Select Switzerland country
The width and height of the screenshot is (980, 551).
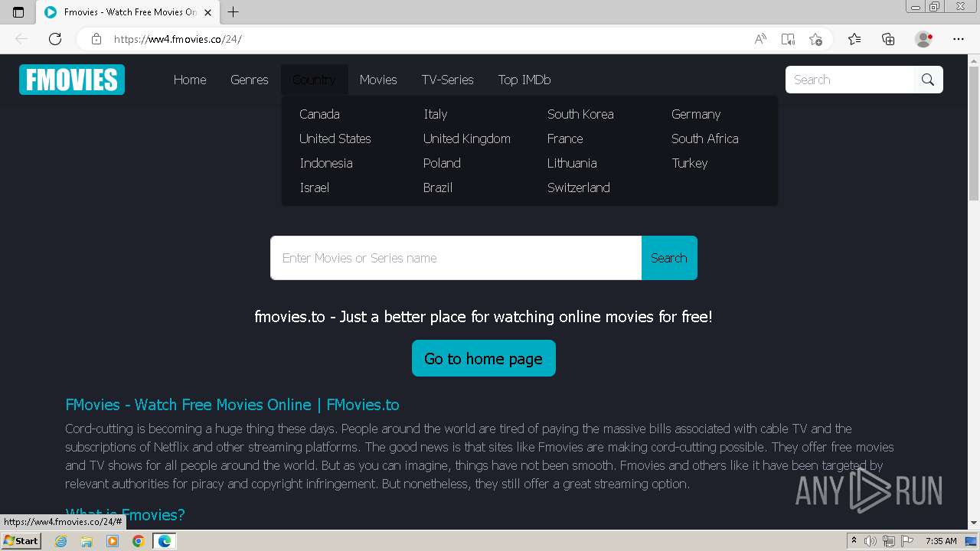tap(579, 187)
